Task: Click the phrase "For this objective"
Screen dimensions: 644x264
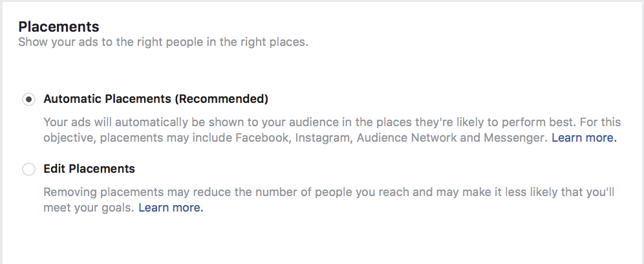Action: coord(601,122)
